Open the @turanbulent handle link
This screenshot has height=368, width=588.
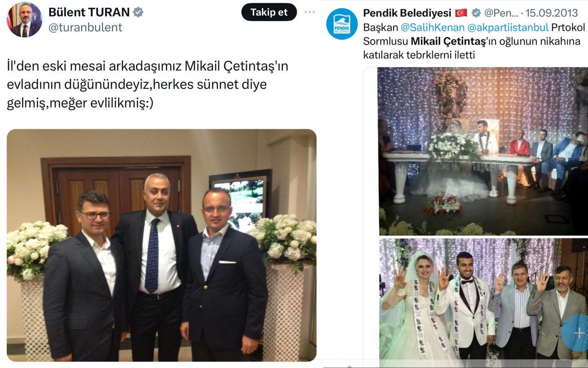click(85, 28)
